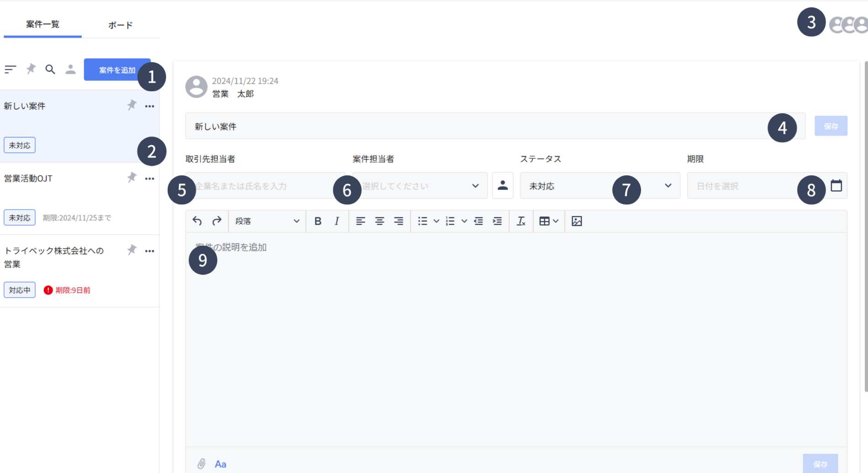
Task: Open the ステータス dropdown showing 未対応
Action: 600,185
